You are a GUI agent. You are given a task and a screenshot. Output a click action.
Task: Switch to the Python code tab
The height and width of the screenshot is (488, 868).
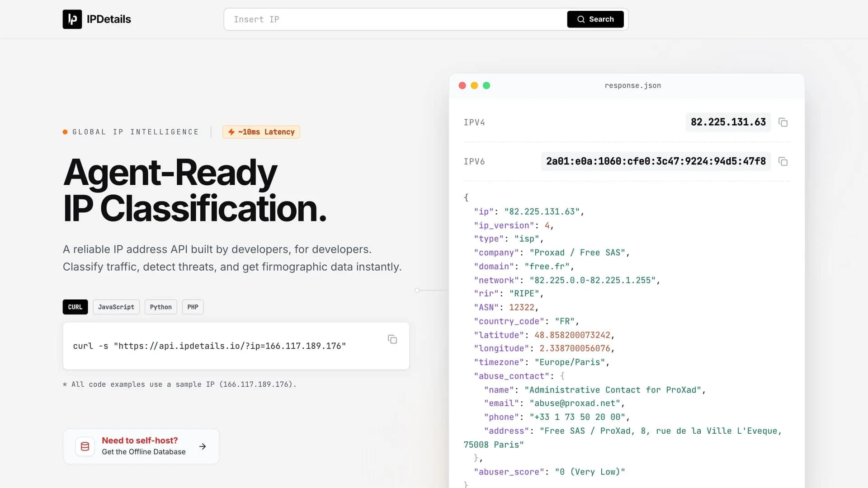pos(161,307)
